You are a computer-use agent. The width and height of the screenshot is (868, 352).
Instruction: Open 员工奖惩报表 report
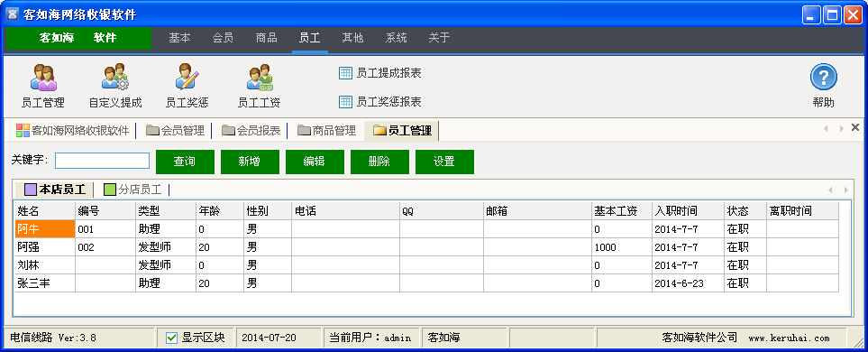tap(379, 102)
